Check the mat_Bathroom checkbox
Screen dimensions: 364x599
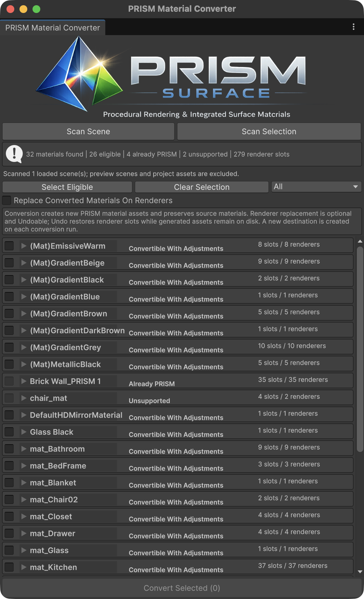click(9, 449)
